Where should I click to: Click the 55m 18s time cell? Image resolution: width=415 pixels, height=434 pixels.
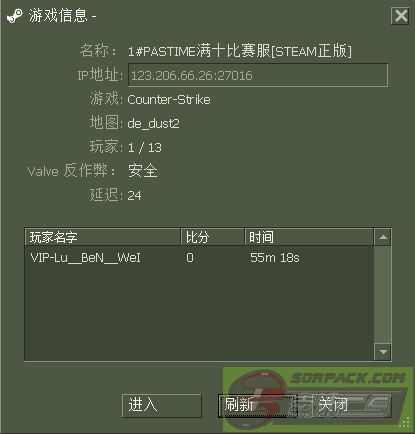tap(275, 258)
